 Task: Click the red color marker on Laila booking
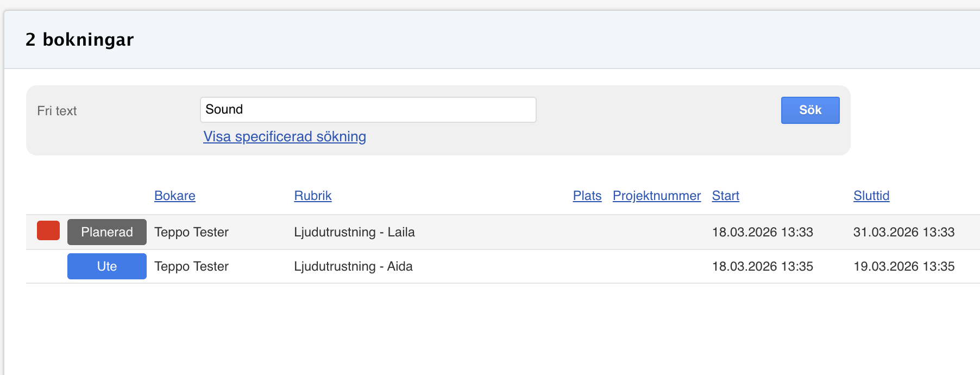click(x=48, y=231)
